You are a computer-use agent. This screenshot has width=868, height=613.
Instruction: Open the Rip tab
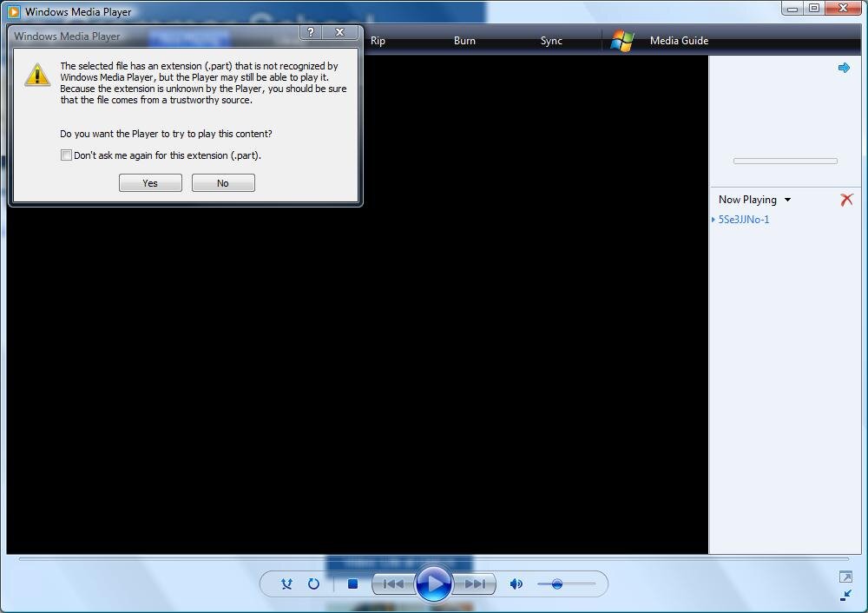(378, 41)
